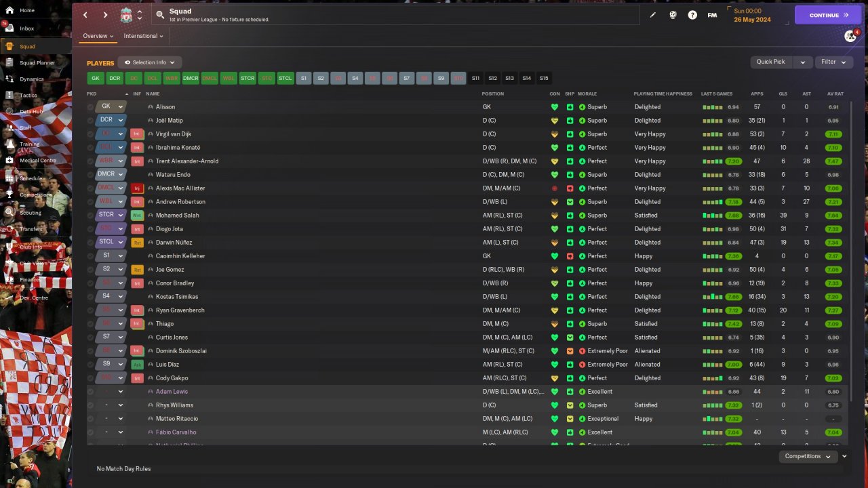
Task: Tick the selection circle for Thiago
Action: pyautogui.click(x=90, y=324)
